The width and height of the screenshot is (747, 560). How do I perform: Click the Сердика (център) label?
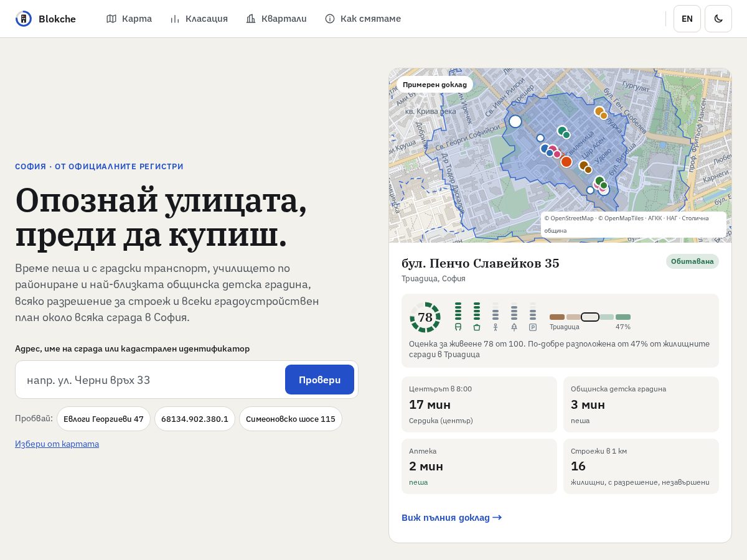(441, 421)
